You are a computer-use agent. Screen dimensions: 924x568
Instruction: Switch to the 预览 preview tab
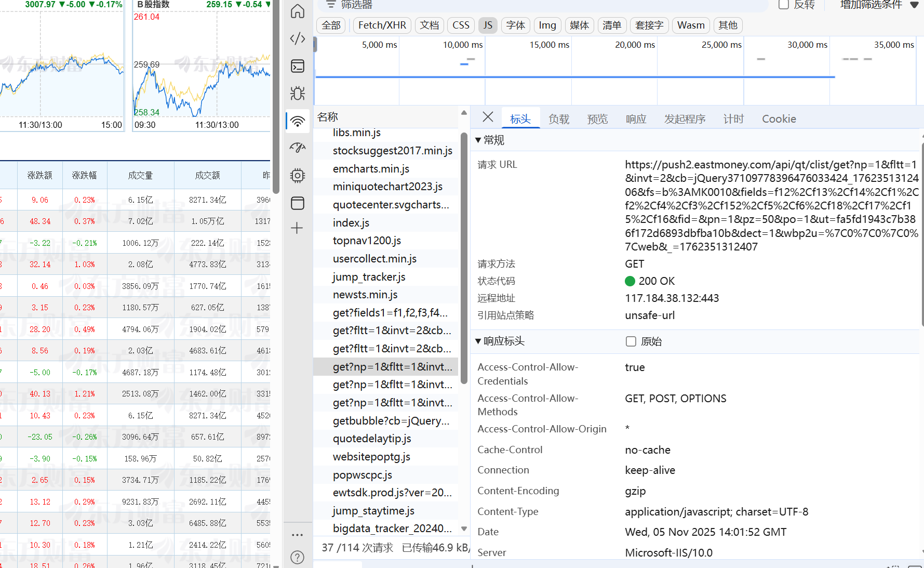(x=597, y=119)
